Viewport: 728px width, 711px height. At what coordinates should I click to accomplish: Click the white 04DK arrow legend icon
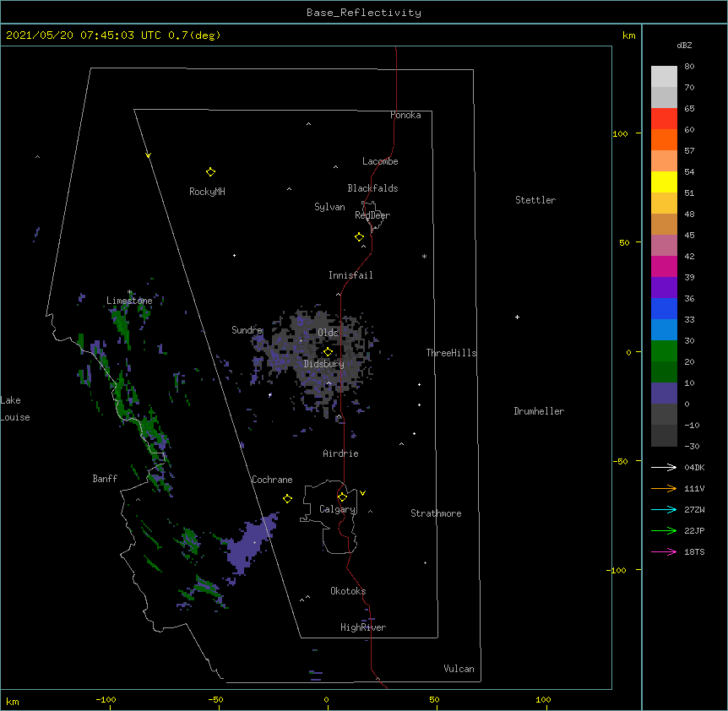tap(664, 467)
